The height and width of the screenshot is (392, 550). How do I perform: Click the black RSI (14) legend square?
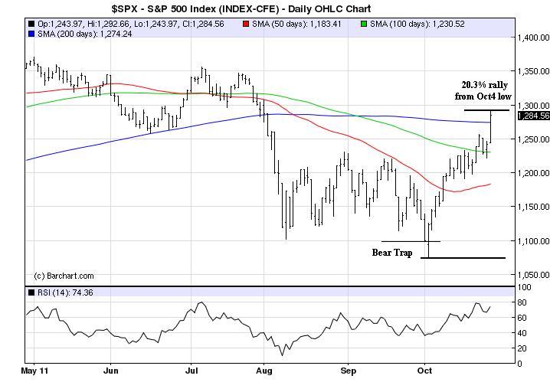pos(30,292)
